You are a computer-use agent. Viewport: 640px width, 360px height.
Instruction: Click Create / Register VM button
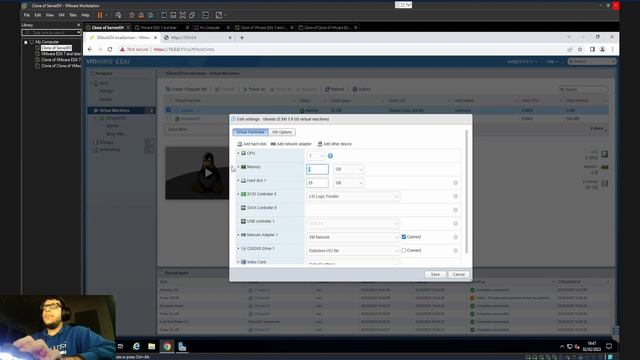click(x=186, y=89)
